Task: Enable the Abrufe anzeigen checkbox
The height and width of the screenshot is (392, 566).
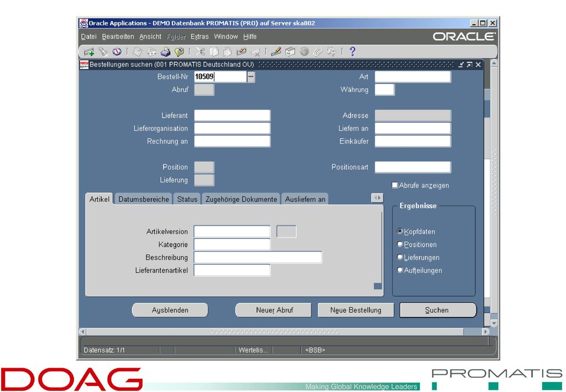Action: [395, 185]
